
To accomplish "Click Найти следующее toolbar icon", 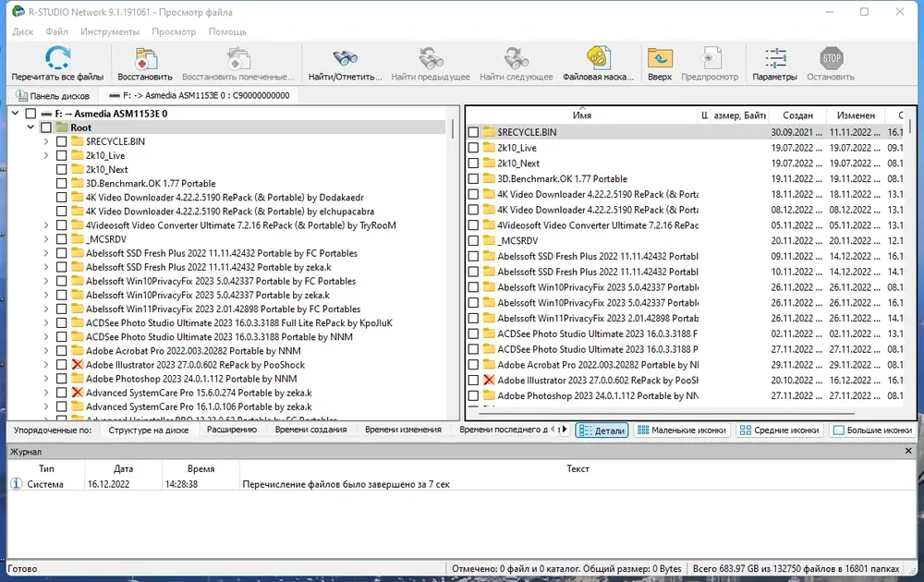I will 517,58.
